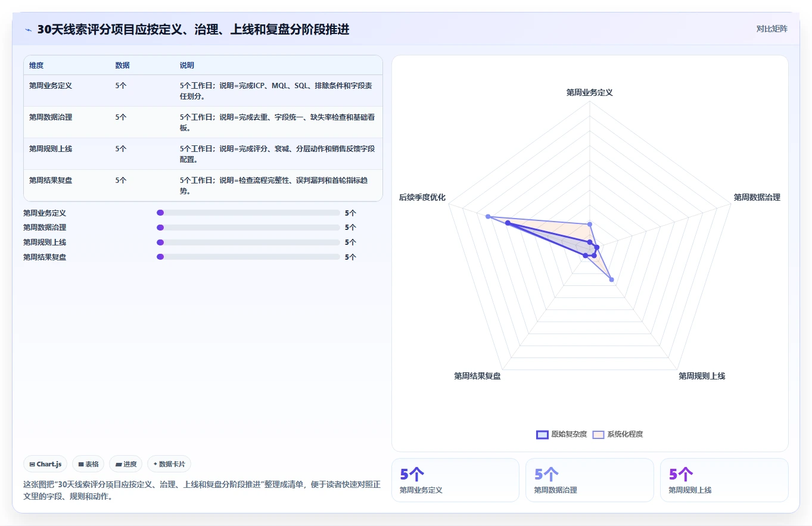Select the 第周规则上线 table row cell
The image size is (812, 526).
(51, 149)
